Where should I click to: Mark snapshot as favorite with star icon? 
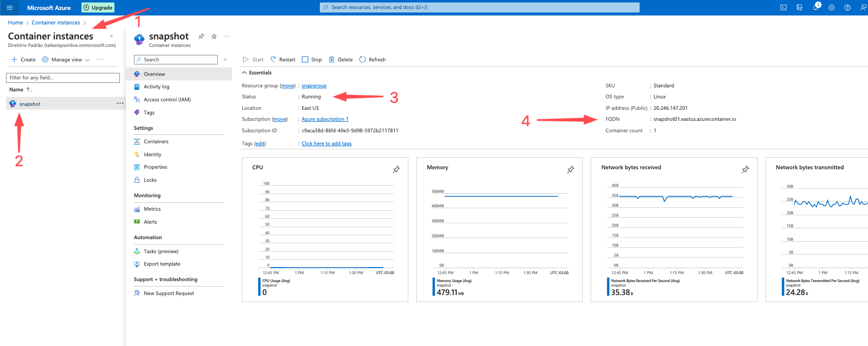click(x=214, y=36)
